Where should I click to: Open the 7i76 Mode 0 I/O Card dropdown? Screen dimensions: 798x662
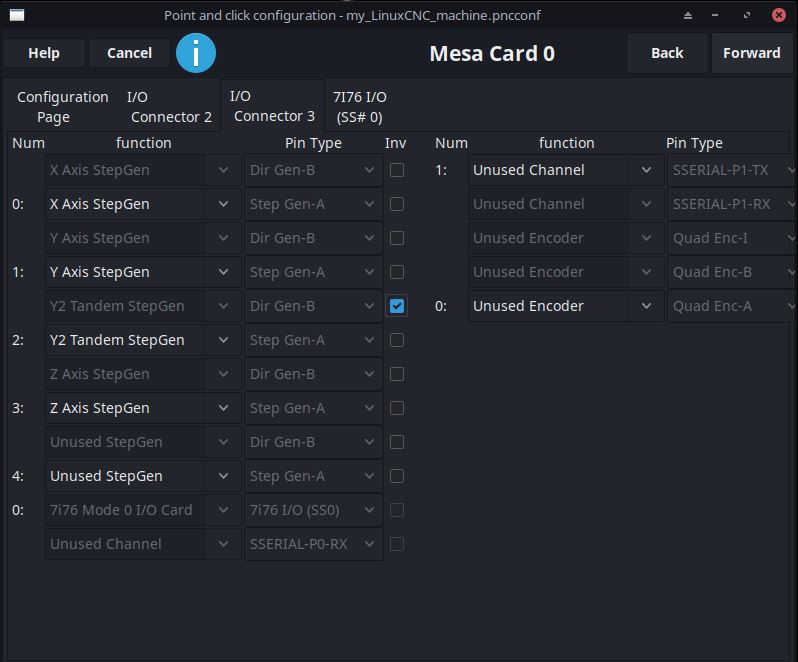(x=142, y=510)
